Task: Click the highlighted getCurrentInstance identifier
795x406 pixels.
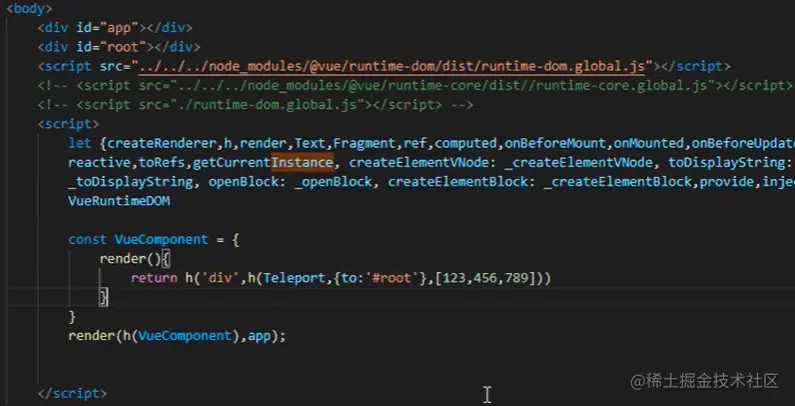Action: 263,163
